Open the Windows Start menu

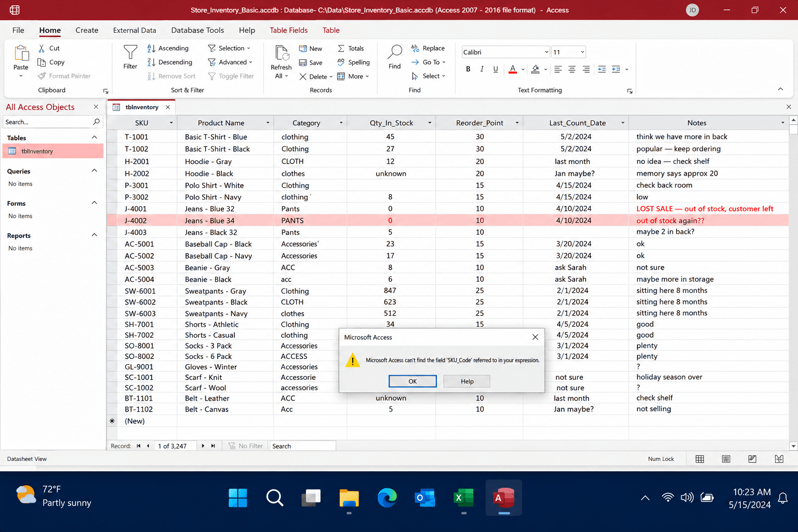238,498
